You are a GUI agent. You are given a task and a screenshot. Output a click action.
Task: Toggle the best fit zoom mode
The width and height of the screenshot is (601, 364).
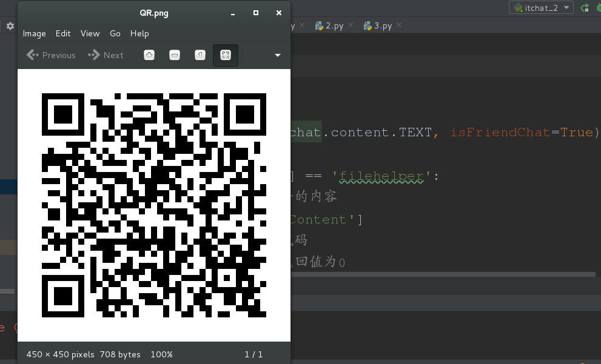point(225,55)
